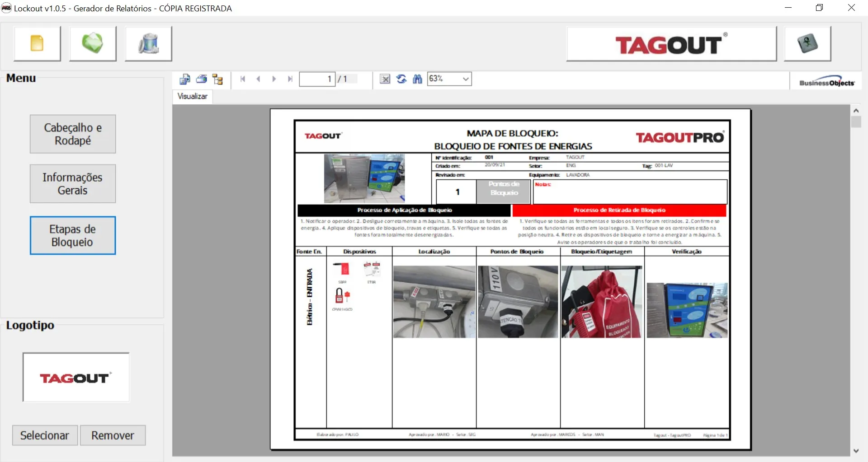Go to previous page arrow
The height and width of the screenshot is (462, 868).
point(259,79)
